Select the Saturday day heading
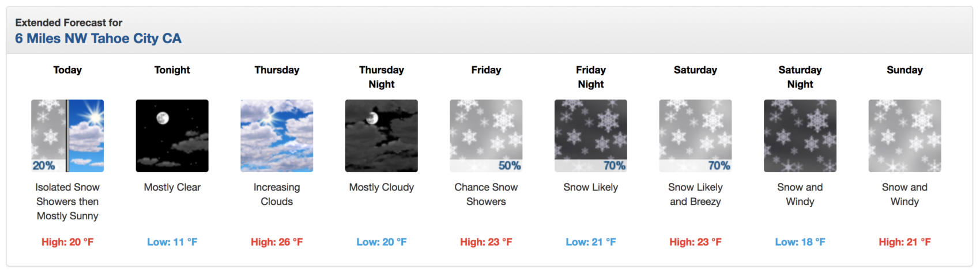Image resolution: width=980 pixels, height=270 pixels. click(x=695, y=70)
